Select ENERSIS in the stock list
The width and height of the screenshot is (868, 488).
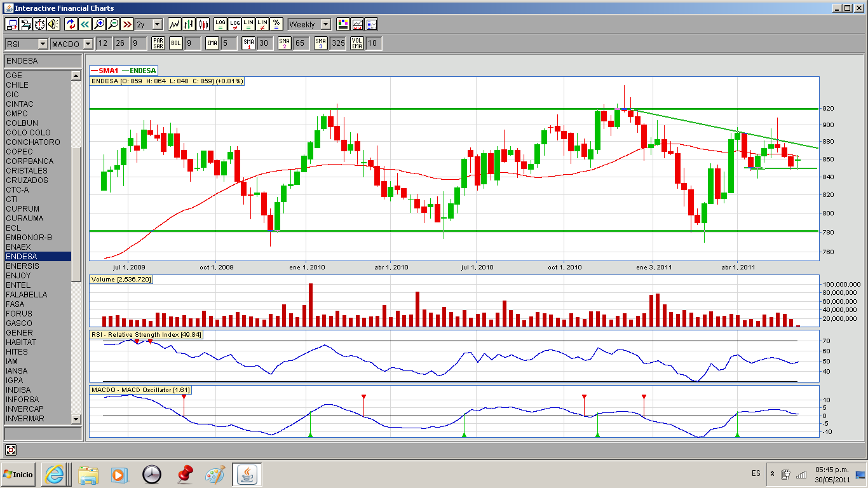click(38, 266)
